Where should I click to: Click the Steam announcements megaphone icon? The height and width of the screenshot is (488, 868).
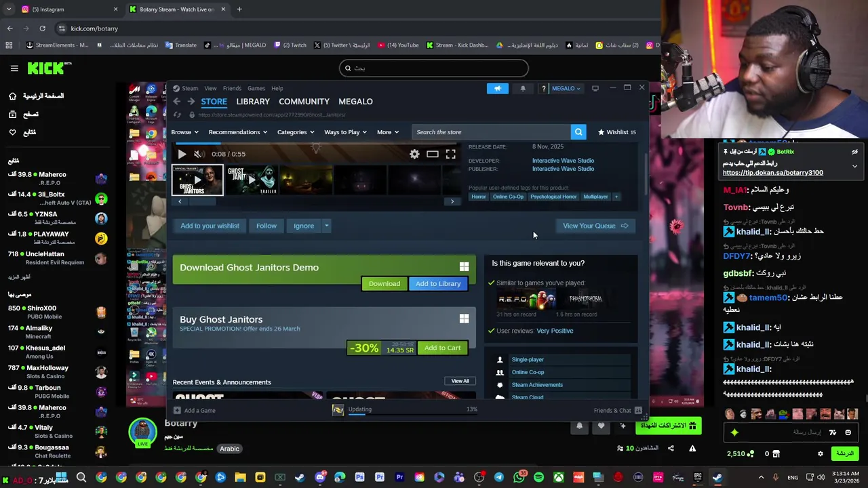497,88
